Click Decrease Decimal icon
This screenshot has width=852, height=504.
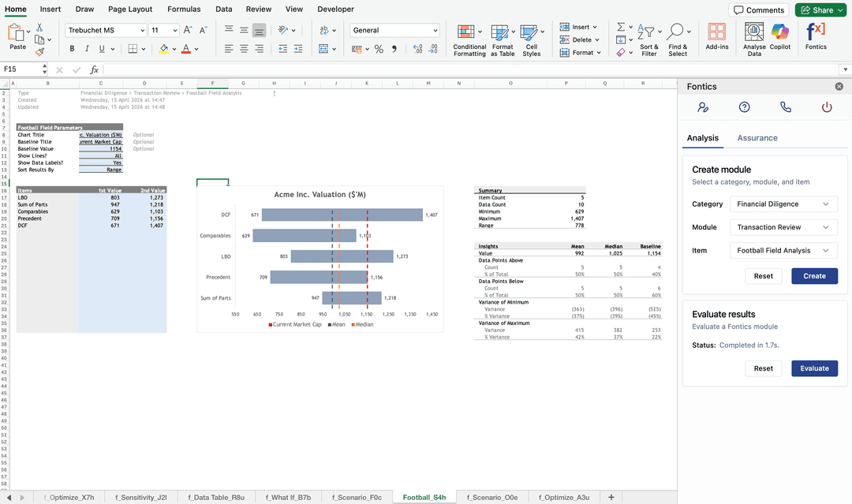[433, 49]
